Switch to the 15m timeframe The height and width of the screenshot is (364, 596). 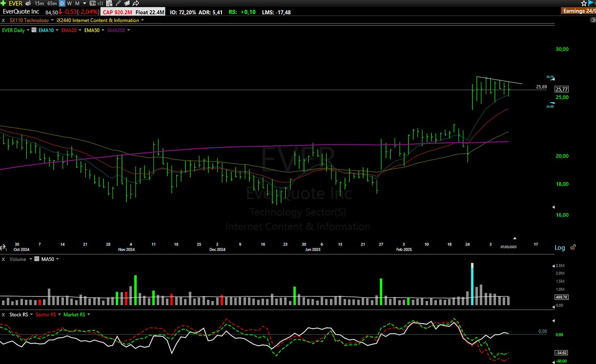click(x=39, y=3)
